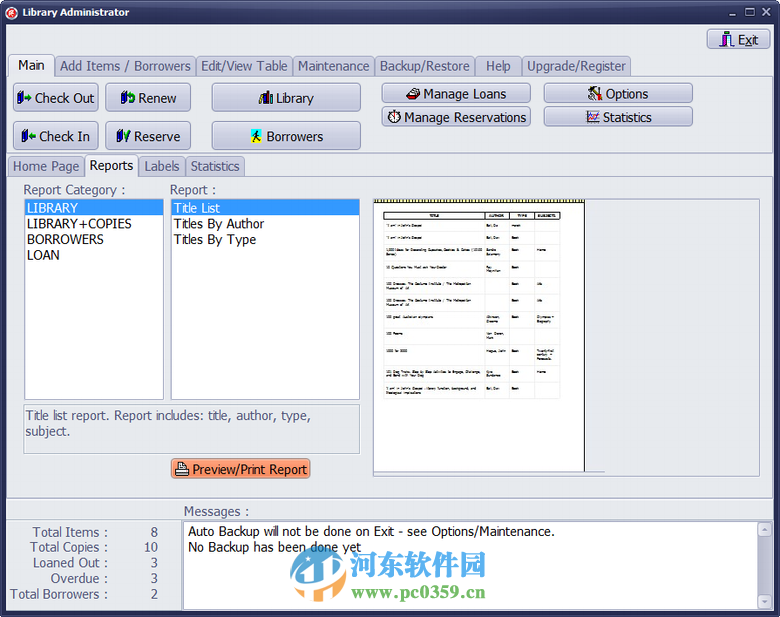Click the Title list report description text
This screenshot has height=617, width=780.
(x=168, y=423)
